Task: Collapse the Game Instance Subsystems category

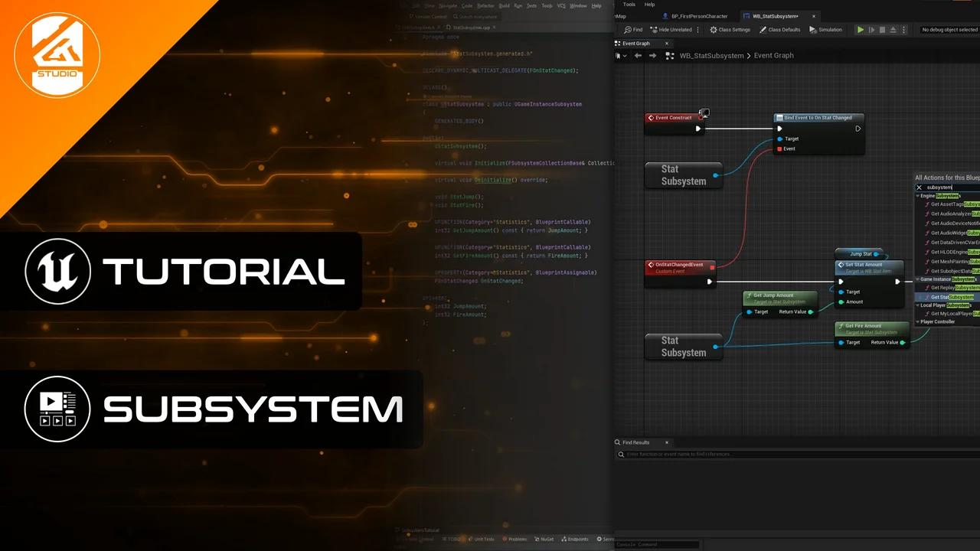Action: (x=918, y=279)
